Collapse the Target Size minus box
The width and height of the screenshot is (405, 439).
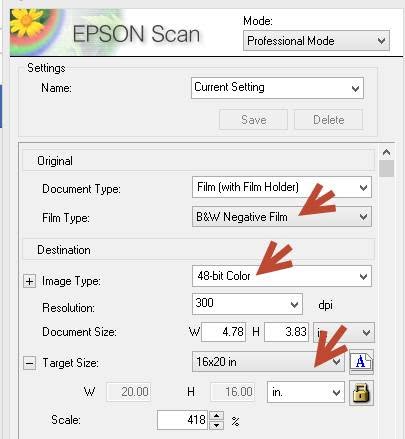[29, 363]
